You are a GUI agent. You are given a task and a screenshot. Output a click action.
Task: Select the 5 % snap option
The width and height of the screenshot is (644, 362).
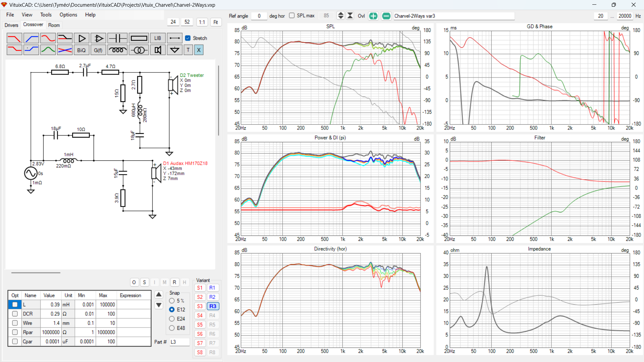172,301
